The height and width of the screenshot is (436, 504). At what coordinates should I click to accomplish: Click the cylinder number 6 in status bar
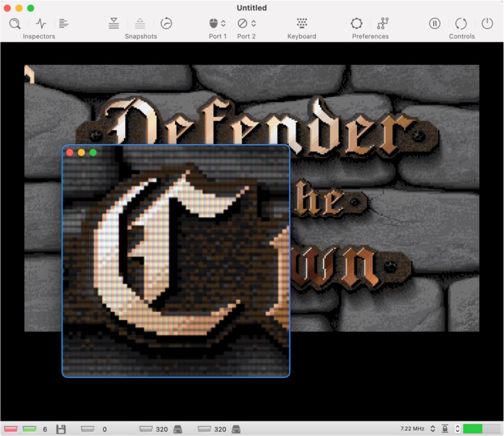coord(45,429)
